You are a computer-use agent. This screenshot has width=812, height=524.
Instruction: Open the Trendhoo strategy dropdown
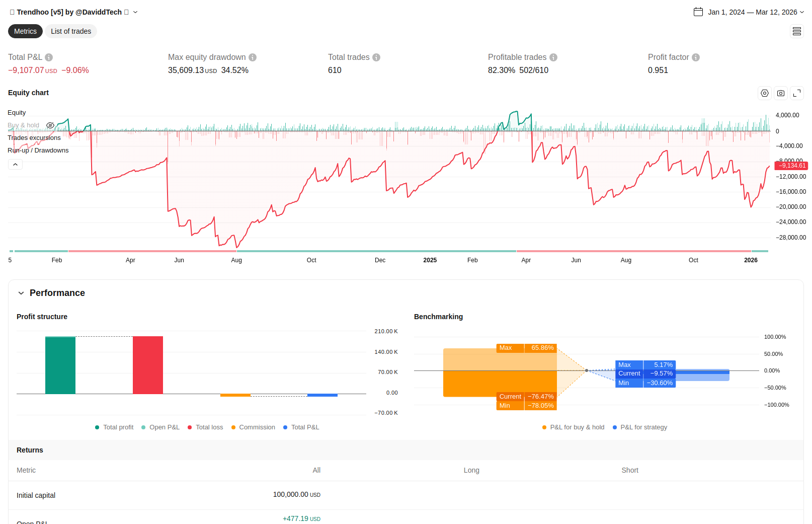(135, 12)
